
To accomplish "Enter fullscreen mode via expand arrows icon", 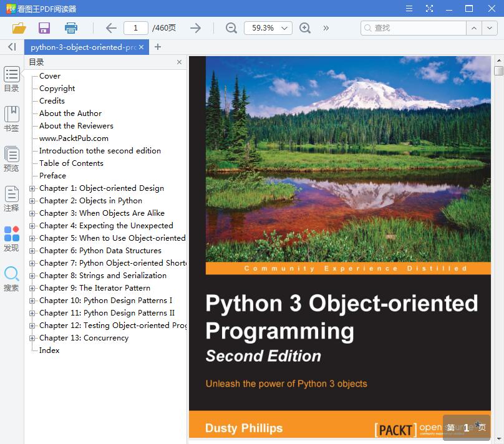I will (429, 8).
